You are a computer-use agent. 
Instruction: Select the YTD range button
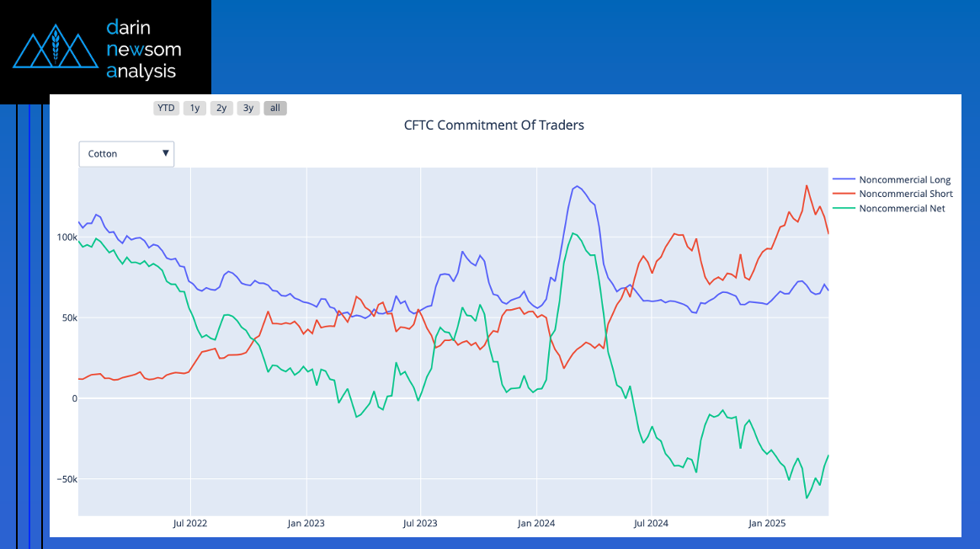click(166, 108)
